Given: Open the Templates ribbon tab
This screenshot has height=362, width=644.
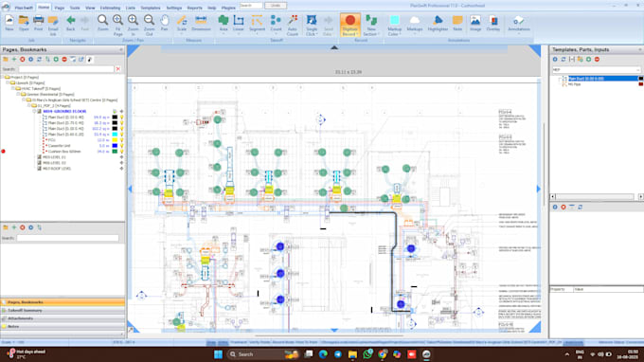Looking at the screenshot, I should coord(151,8).
